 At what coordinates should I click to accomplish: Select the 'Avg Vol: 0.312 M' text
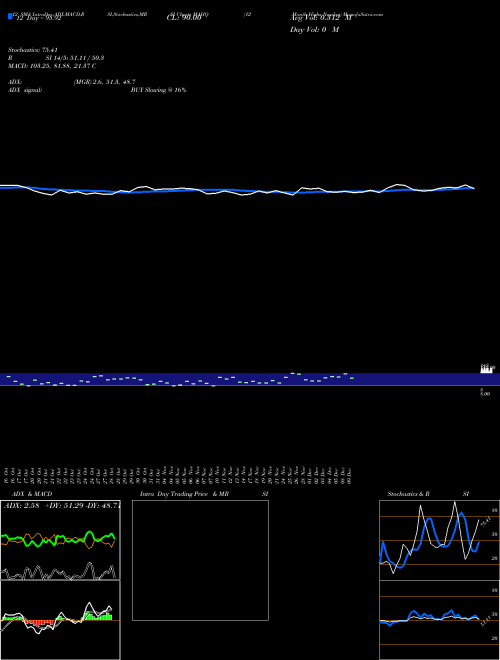pyautogui.click(x=320, y=19)
